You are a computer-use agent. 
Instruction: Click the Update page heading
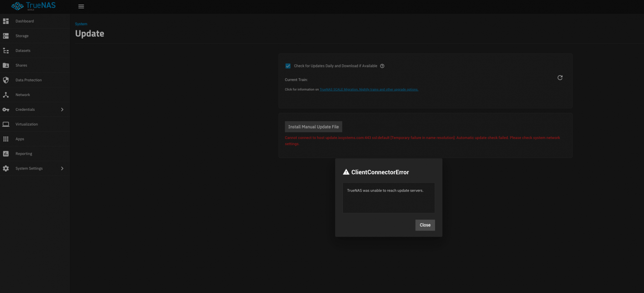click(x=90, y=34)
